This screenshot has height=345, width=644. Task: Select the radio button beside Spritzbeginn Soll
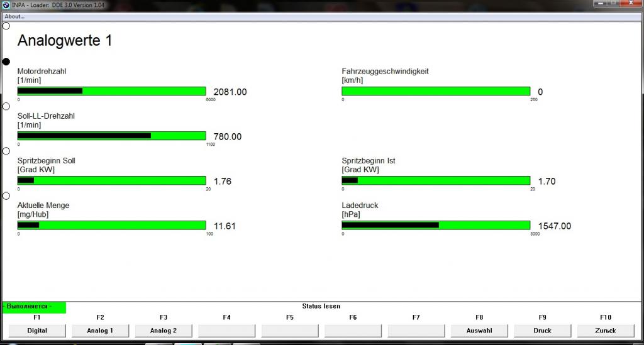click(x=6, y=151)
